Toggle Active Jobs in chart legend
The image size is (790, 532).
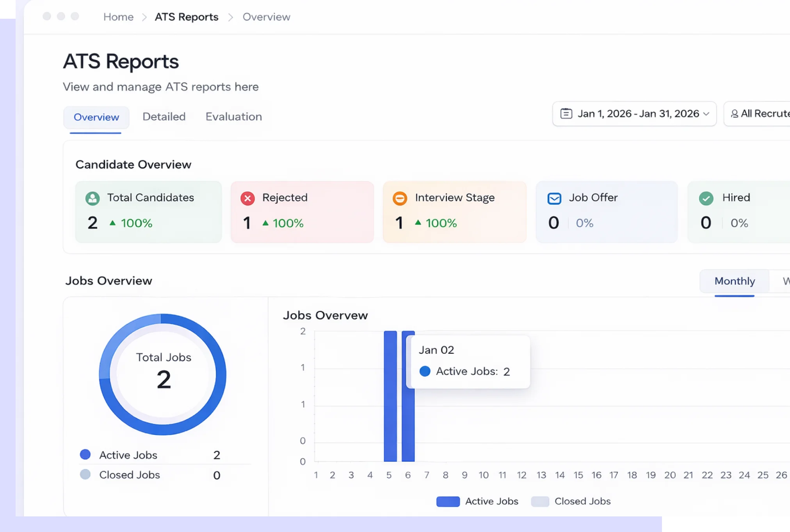(477, 501)
